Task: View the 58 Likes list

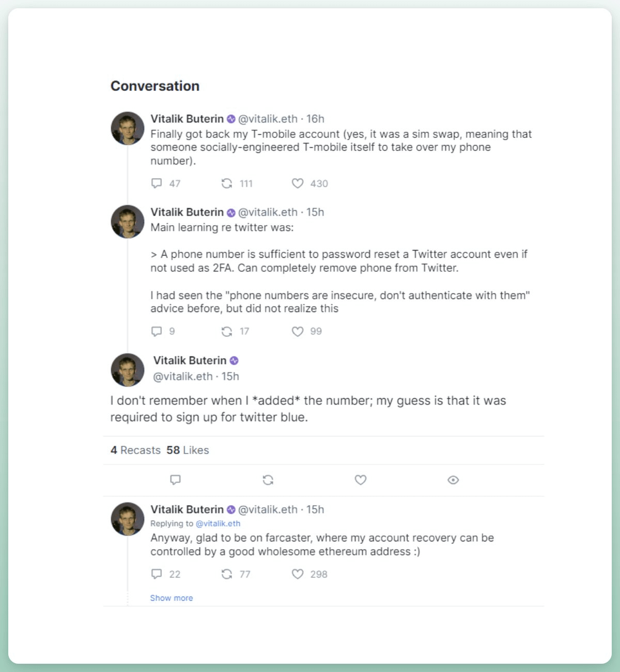Action: (x=188, y=450)
